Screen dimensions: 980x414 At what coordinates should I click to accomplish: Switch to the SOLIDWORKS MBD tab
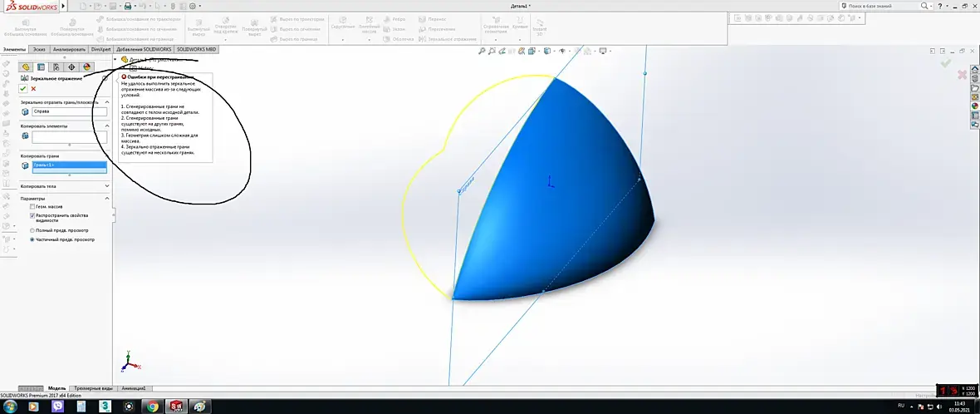(x=196, y=49)
